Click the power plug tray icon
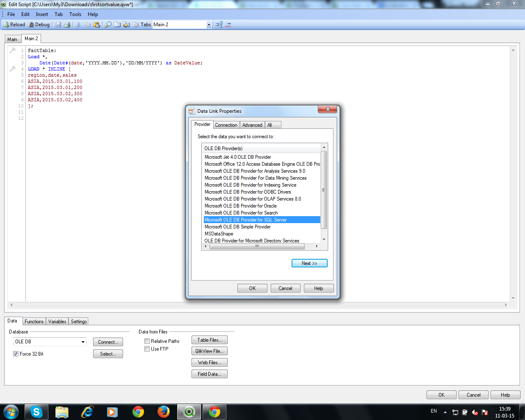Viewport: 525px width, 420px height. click(465, 412)
